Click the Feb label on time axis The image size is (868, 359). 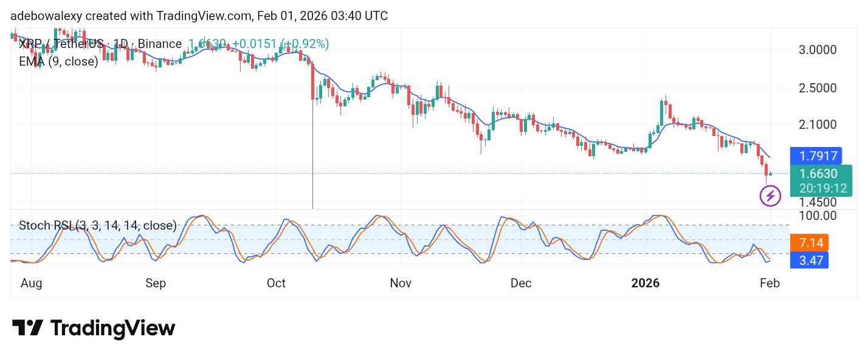click(770, 283)
